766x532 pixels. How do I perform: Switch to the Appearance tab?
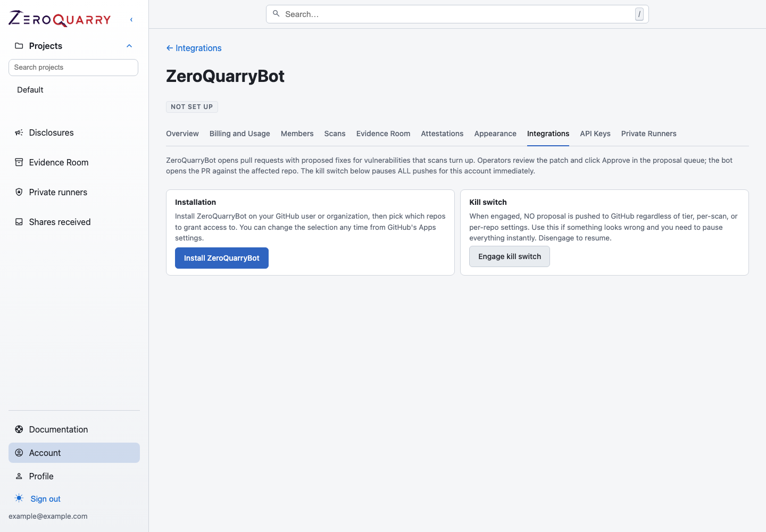click(495, 134)
